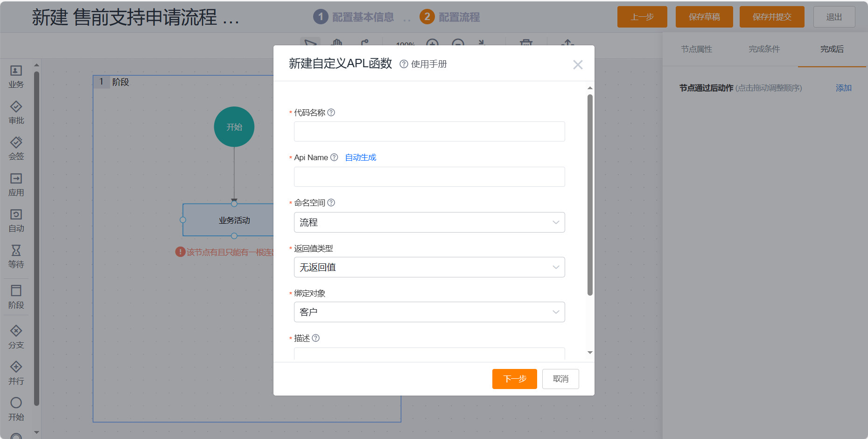Click the delete trash toolbar icon

pos(526,43)
